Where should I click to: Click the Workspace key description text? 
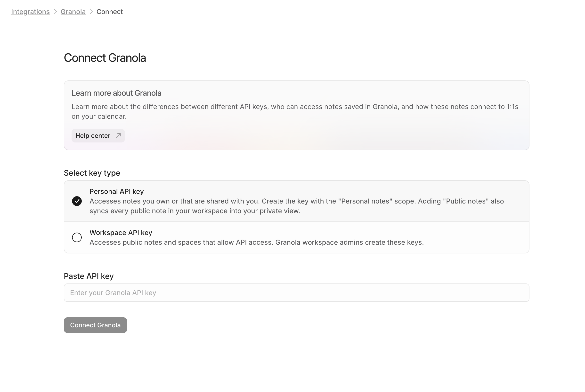[256, 243]
